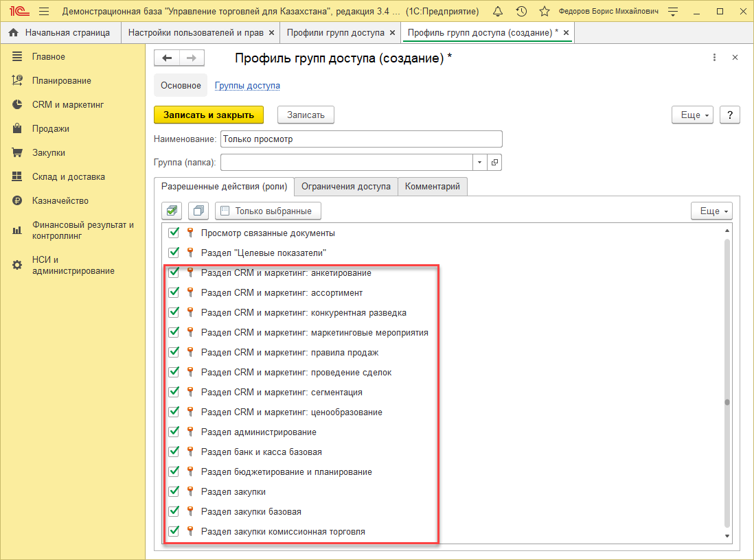Screen dimensions: 754x560
Task: Click the uncheck all roles icon
Action: point(198,211)
